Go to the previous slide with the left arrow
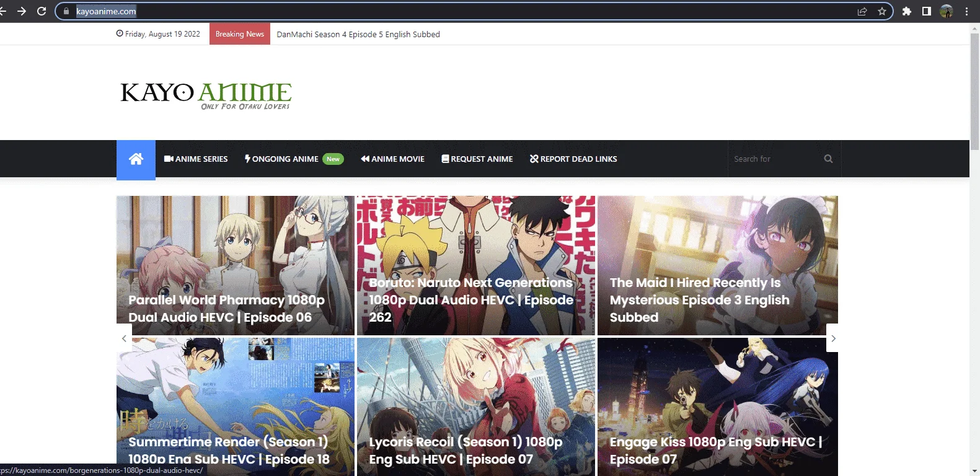 tap(124, 338)
